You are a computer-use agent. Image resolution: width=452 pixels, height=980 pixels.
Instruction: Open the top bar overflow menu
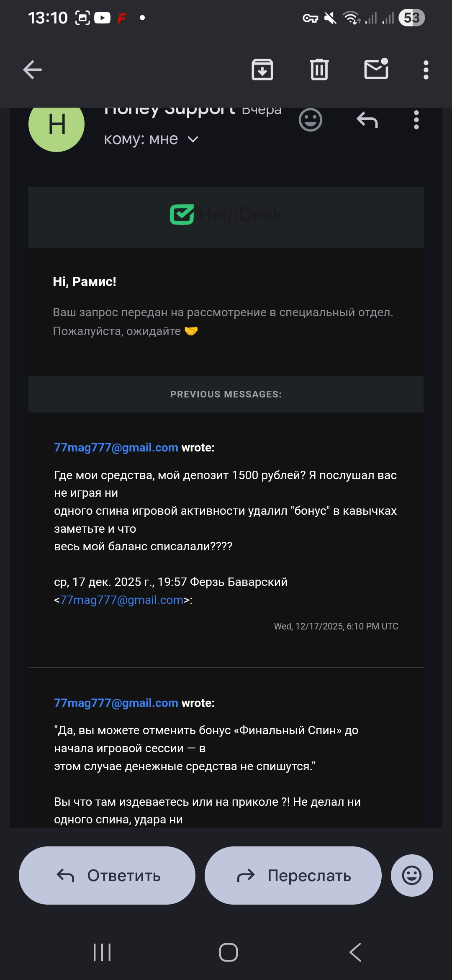(x=426, y=70)
